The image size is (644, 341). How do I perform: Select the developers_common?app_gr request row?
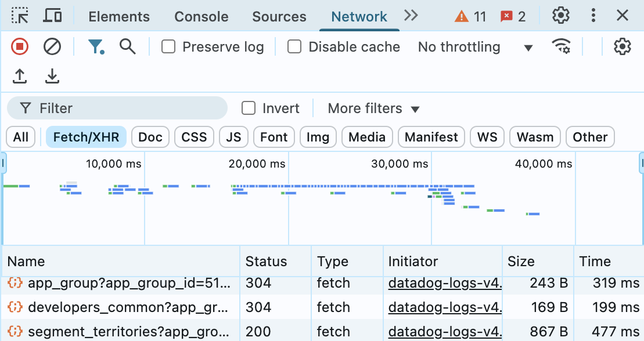pyautogui.click(x=322, y=307)
